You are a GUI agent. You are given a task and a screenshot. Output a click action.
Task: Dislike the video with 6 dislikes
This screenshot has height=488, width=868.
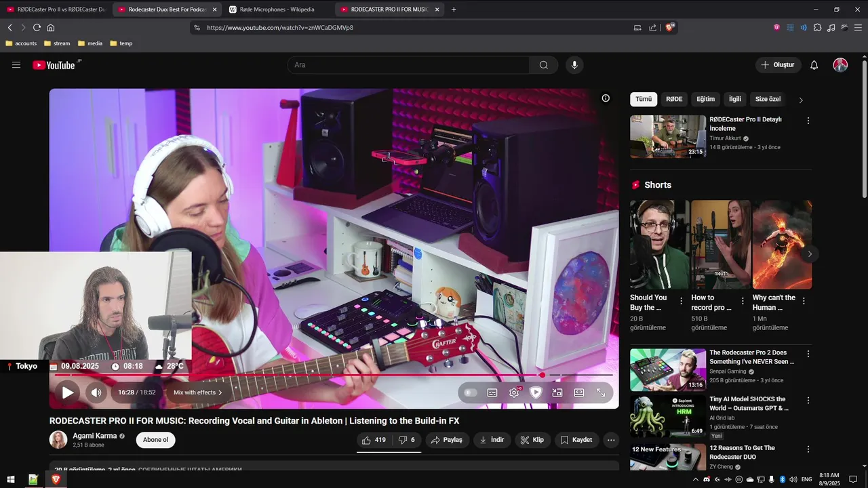click(406, 440)
